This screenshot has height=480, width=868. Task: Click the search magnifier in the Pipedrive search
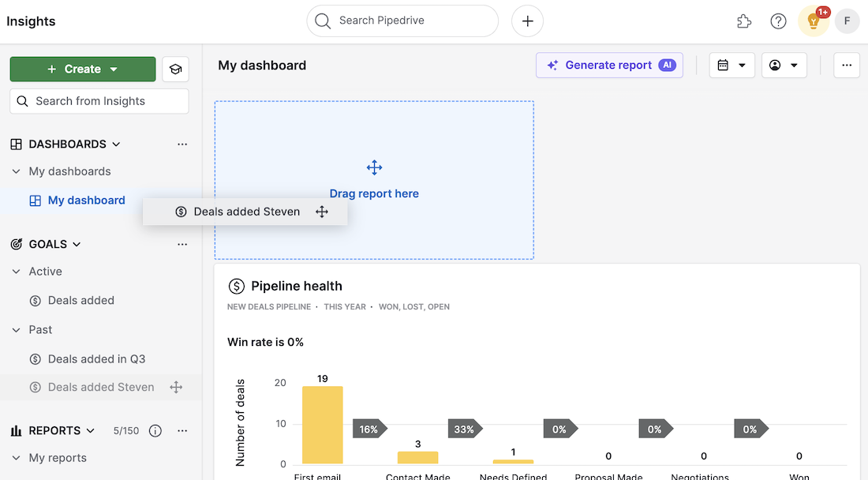coord(322,21)
